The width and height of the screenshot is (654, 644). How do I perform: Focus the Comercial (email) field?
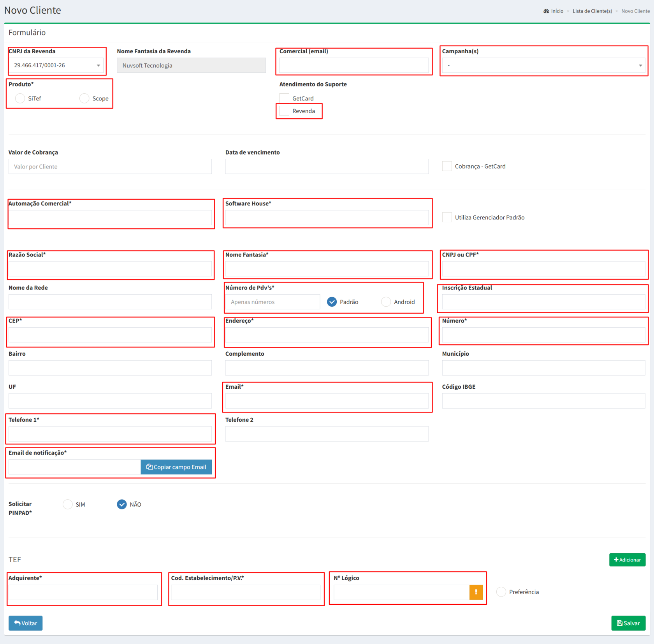point(354,65)
